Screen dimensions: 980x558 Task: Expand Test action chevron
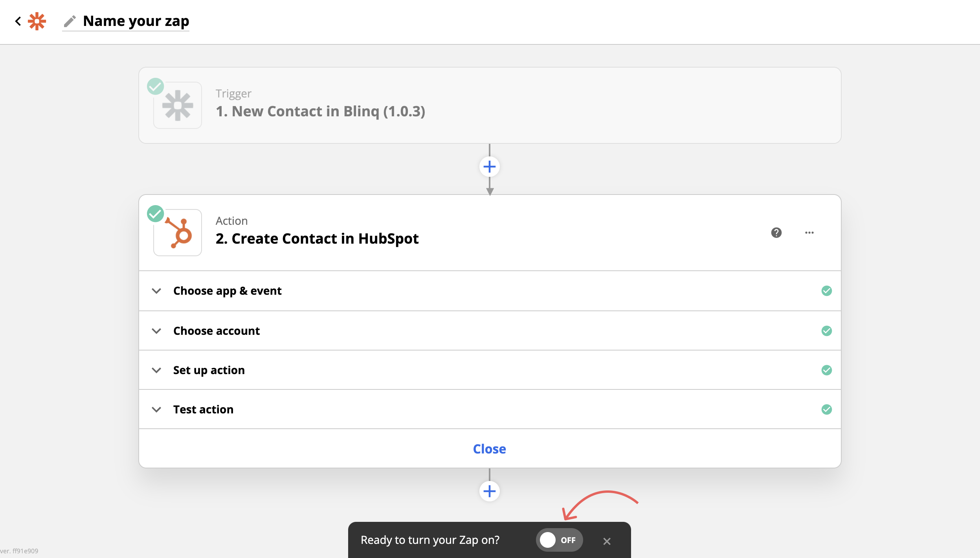click(156, 409)
